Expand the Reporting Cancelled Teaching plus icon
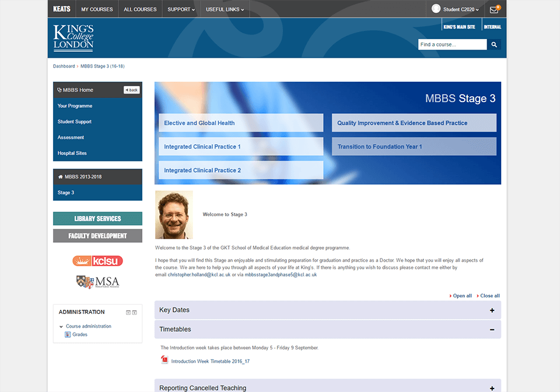560x392 pixels. click(492, 388)
